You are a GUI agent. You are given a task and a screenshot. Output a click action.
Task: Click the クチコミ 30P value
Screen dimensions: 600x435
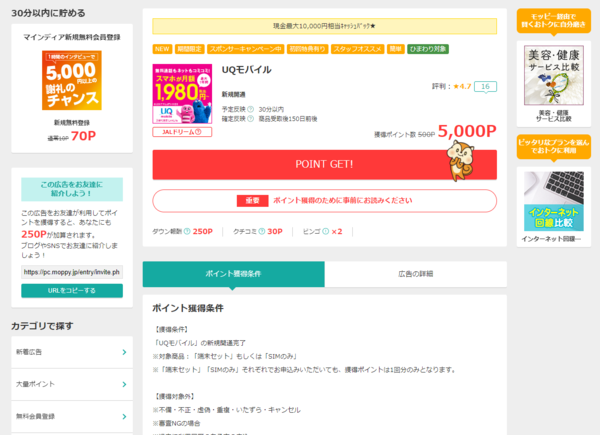click(x=275, y=231)
